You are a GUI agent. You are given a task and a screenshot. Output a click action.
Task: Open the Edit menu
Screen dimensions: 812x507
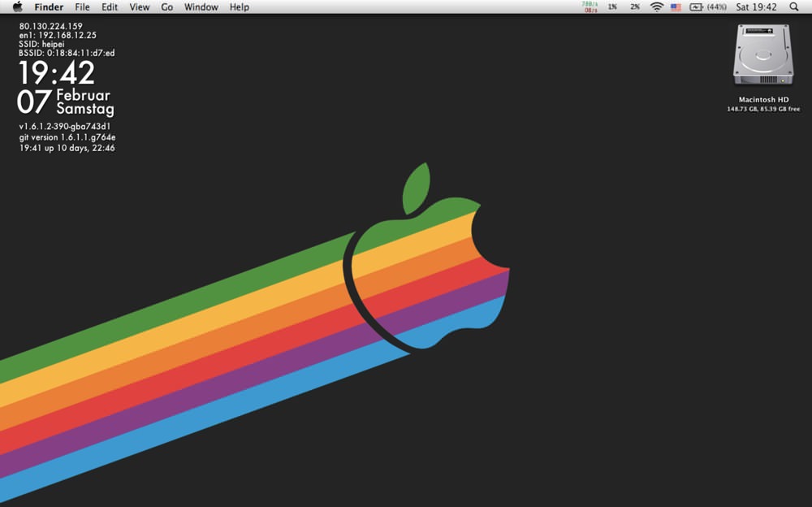pos(110,6)
